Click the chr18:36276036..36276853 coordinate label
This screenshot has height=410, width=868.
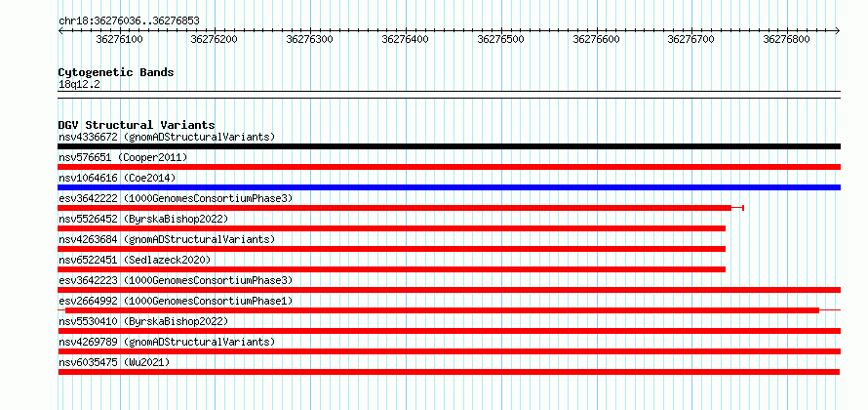click(129, 21)
